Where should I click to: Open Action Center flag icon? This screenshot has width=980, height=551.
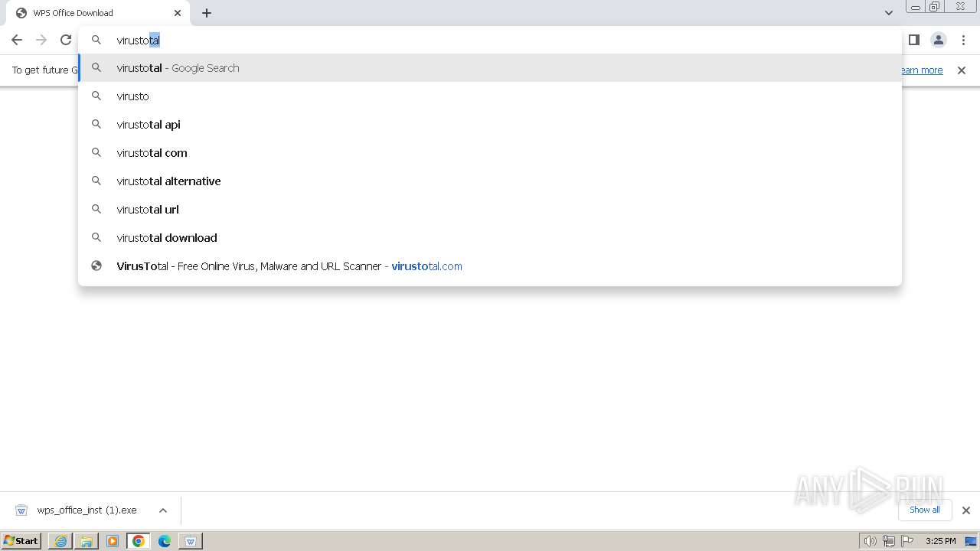[x=908, y=541]
